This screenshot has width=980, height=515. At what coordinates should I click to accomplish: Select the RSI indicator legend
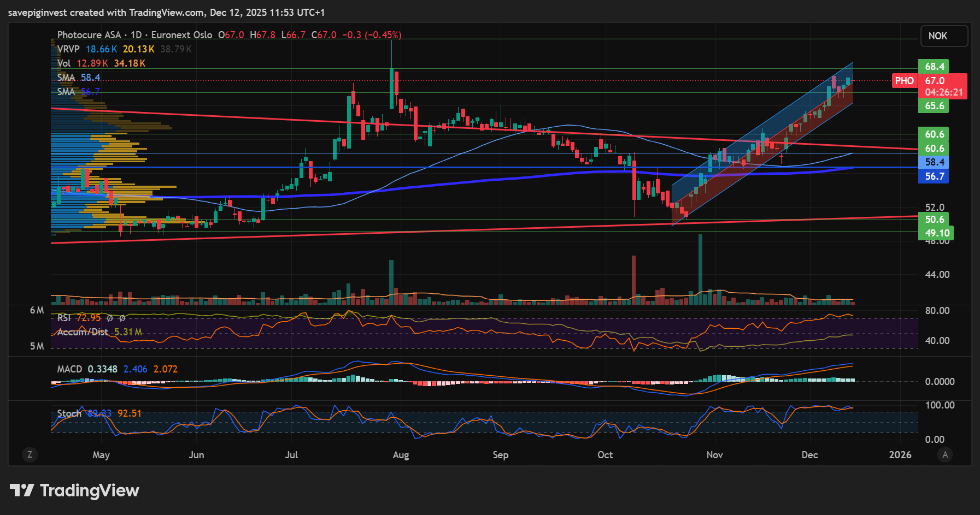click(x=64, y=318)
